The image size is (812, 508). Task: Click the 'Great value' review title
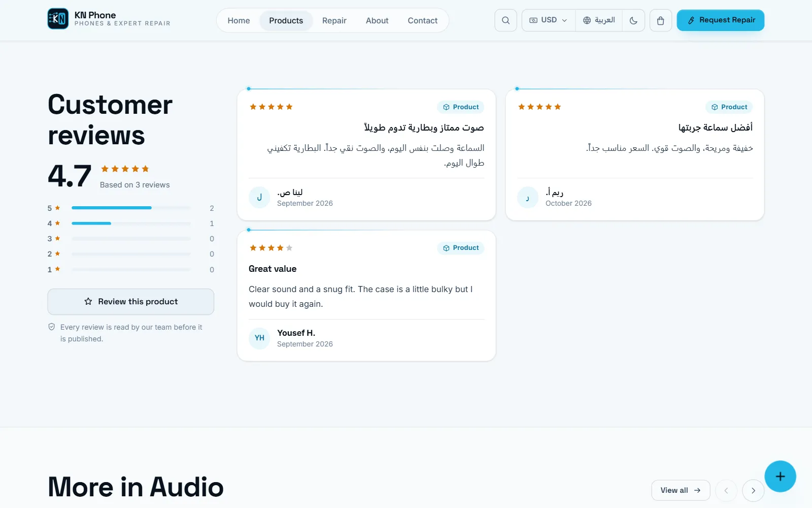click(273, 269)
